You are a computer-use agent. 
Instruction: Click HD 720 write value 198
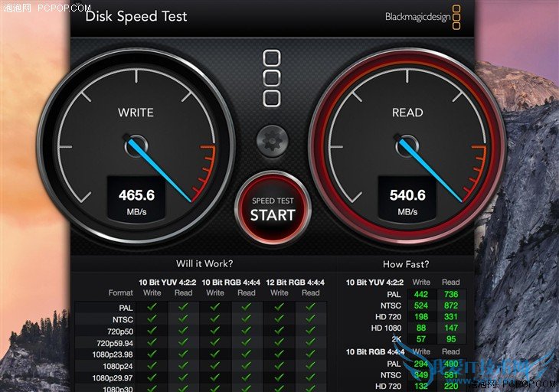(x=421, y=317)
